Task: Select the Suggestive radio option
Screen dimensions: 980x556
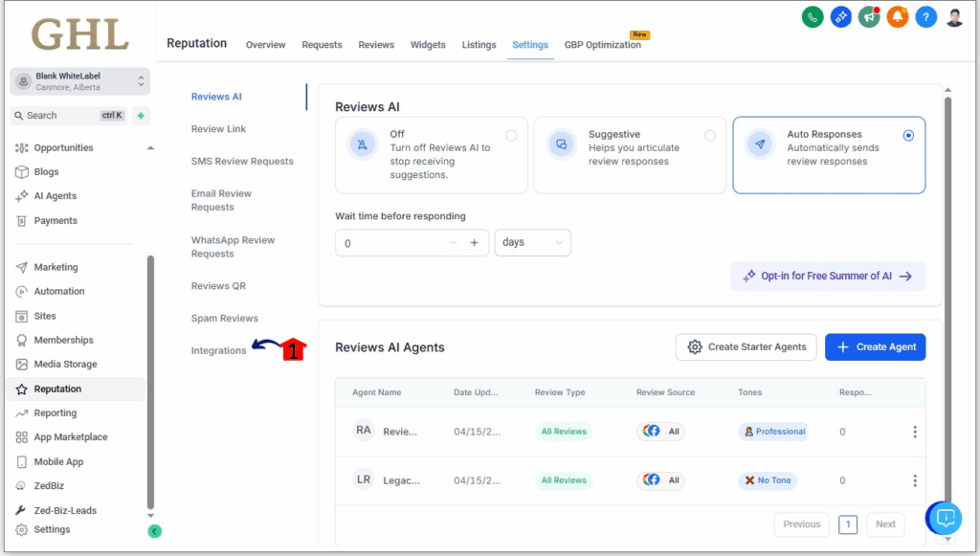Action: click(x=710, y=136)
